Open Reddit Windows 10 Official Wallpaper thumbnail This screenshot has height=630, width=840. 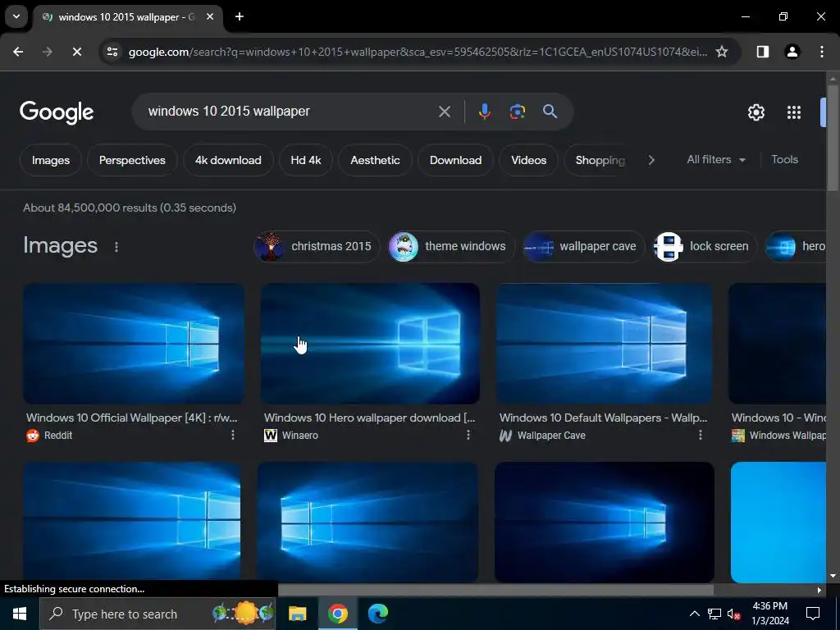point(134,344)
